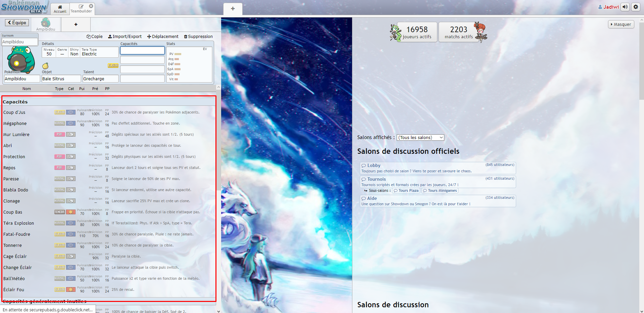Click Coup Bas physical category icon
Screen dimensions: 644x313
pyautogui.click(x=70, y=212)
